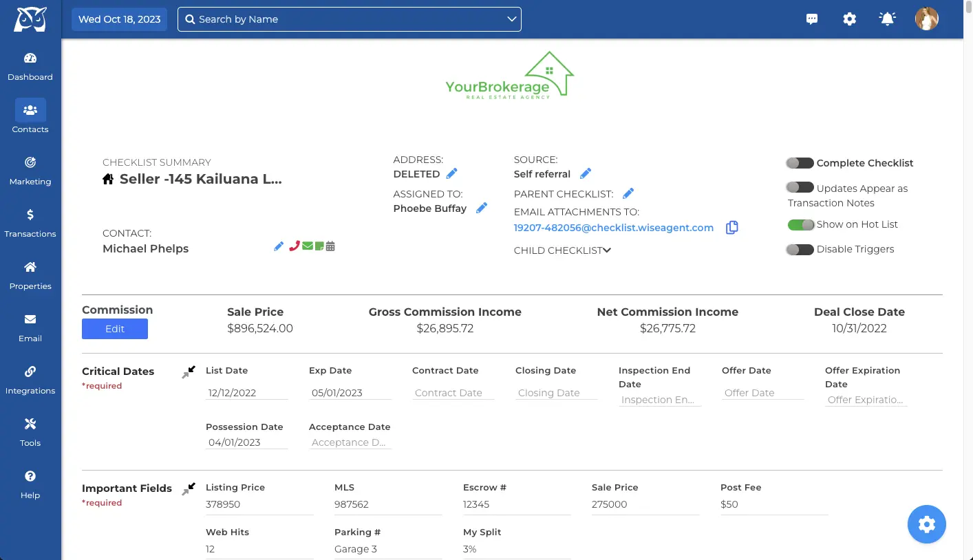973x560 pixels.
Task: Open the floating blue gear settings
Action: [x=927, y=524]
